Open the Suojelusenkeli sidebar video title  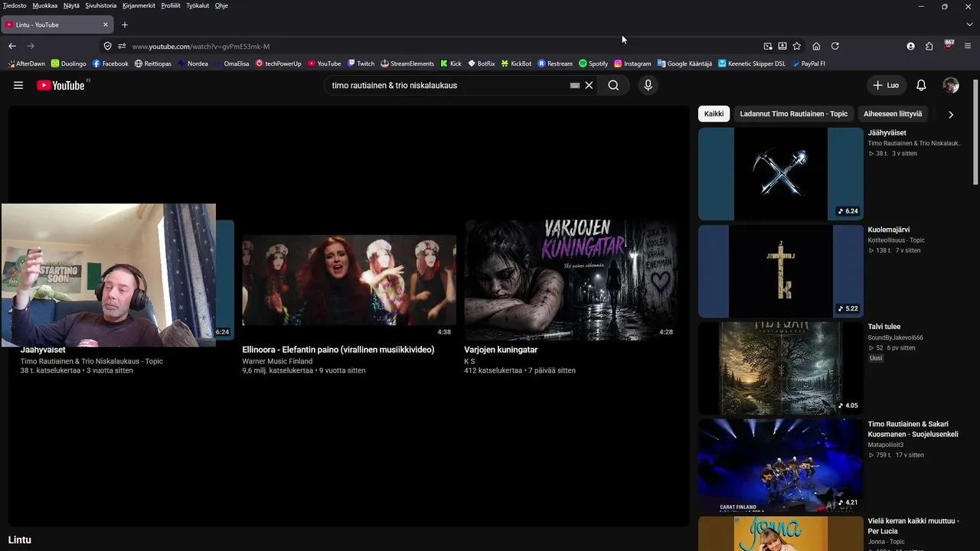[x=913, y=429]
